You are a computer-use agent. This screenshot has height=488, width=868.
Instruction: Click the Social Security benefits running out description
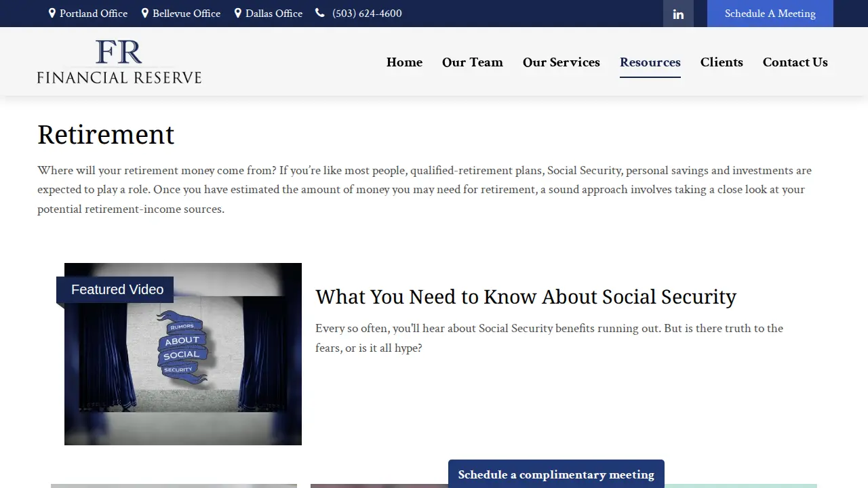[549, 338]
